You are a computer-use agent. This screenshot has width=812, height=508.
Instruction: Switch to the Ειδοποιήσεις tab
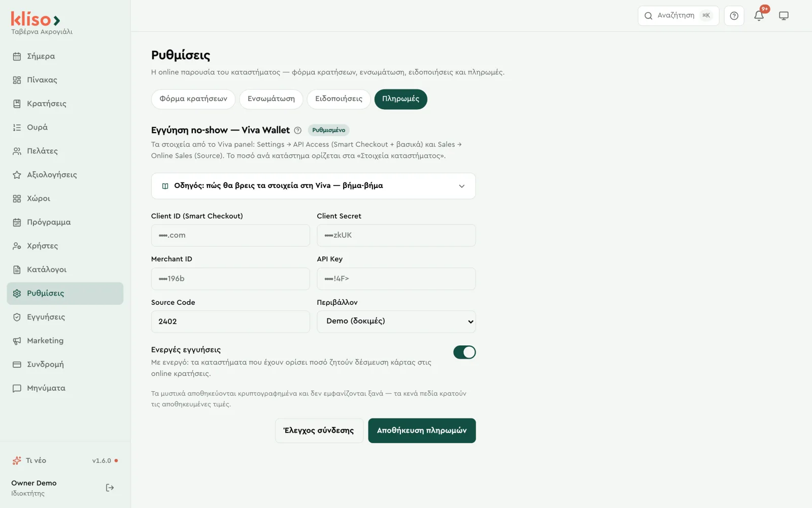(x=339, y=99)
